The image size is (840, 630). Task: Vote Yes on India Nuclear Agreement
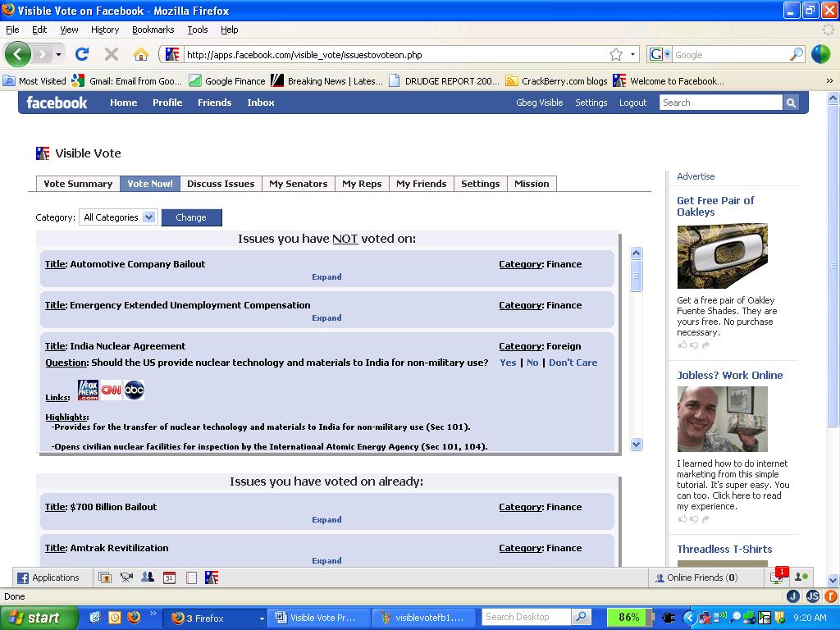pos(508,363)
